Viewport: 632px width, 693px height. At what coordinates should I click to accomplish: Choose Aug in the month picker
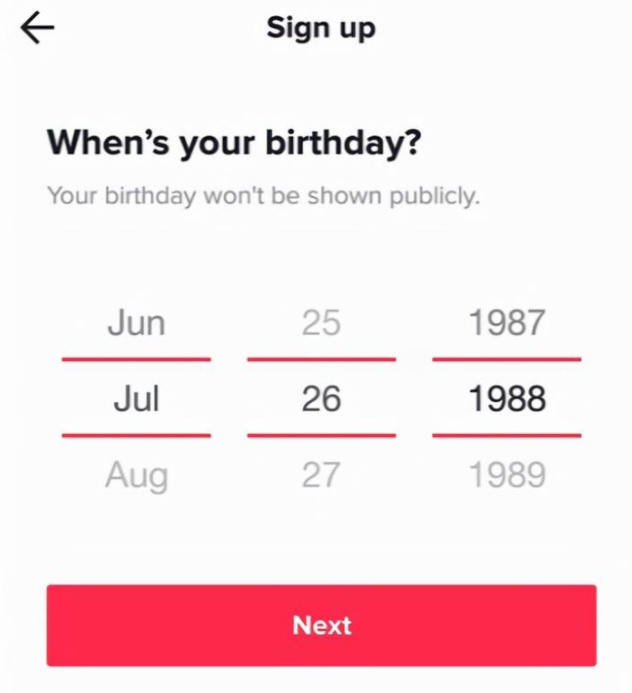(x=136, y=474)
